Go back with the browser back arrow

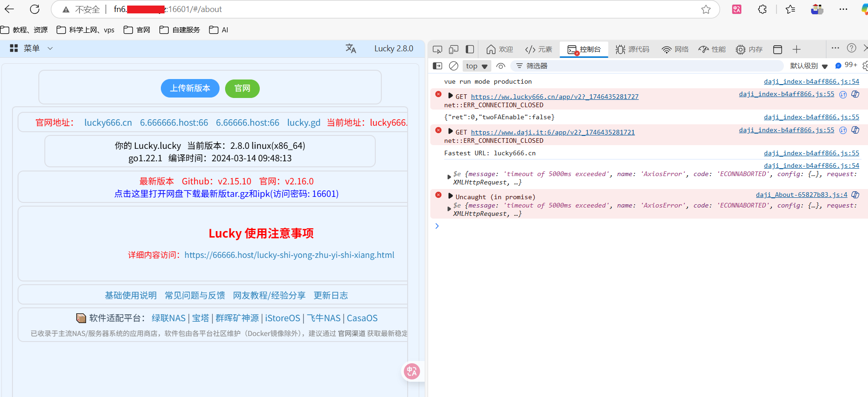9,9
